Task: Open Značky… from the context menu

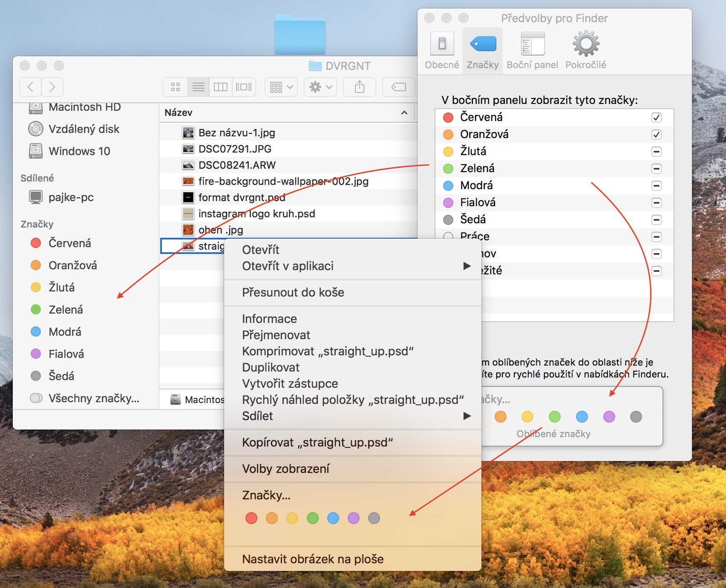Action: [353, 495]
